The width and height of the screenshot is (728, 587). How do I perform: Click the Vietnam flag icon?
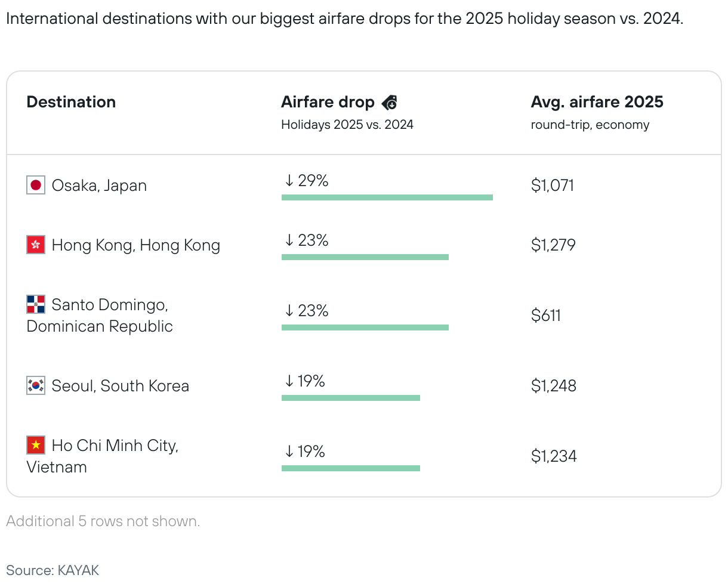(36, 446)
